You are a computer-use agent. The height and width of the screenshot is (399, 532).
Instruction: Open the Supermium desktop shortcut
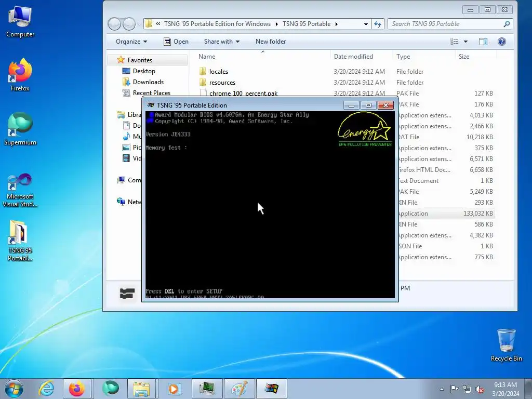[20, 129]
